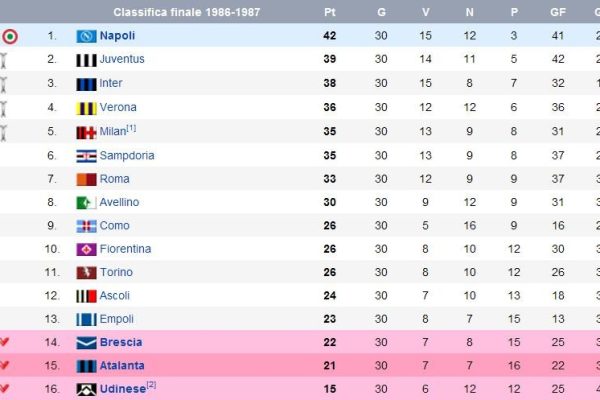Open the Juventus team link

point(122,59)
